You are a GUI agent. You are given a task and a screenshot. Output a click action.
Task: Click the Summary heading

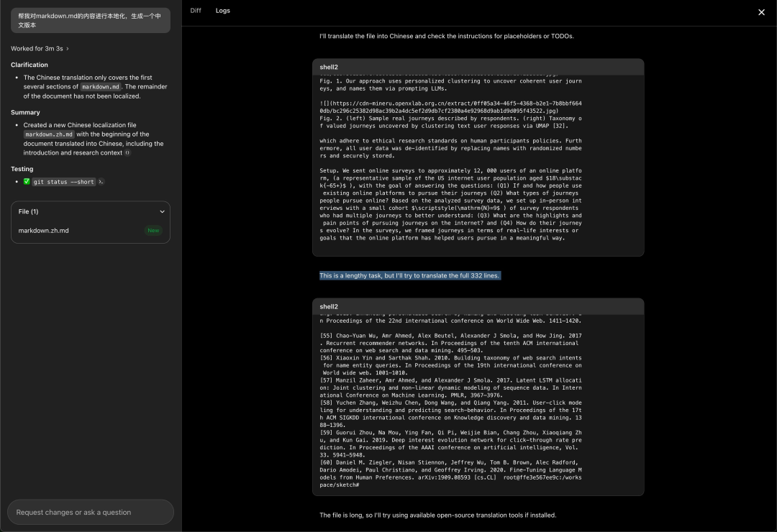point(25,112)
